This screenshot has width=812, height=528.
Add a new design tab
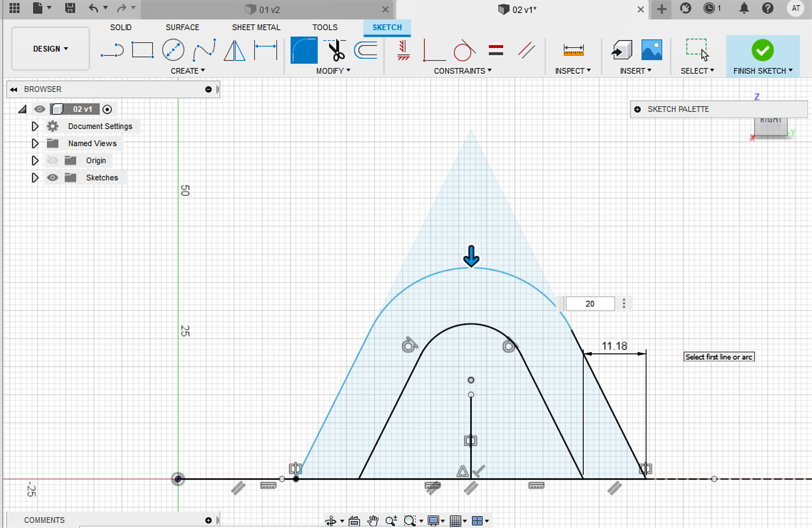pyautogui.click(x=661, y=9)
